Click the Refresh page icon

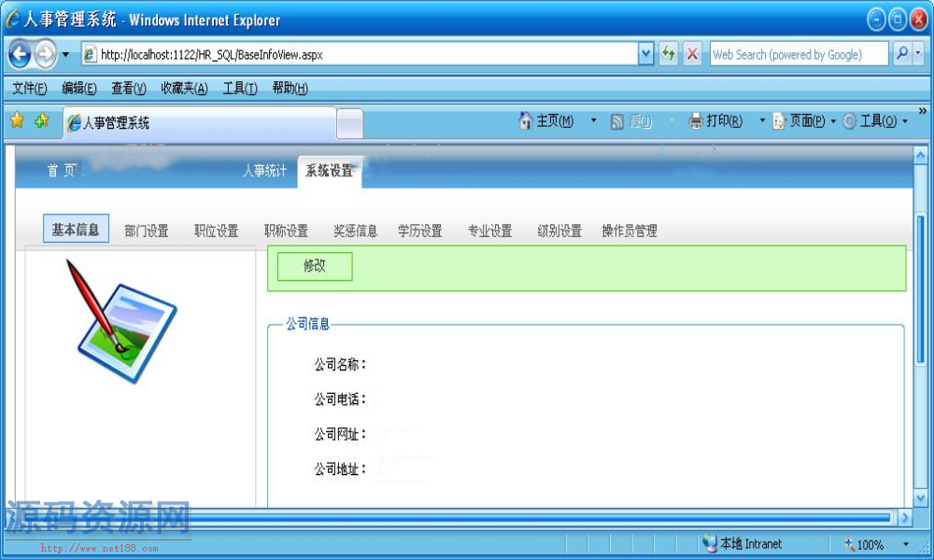[x=668, y=54]
